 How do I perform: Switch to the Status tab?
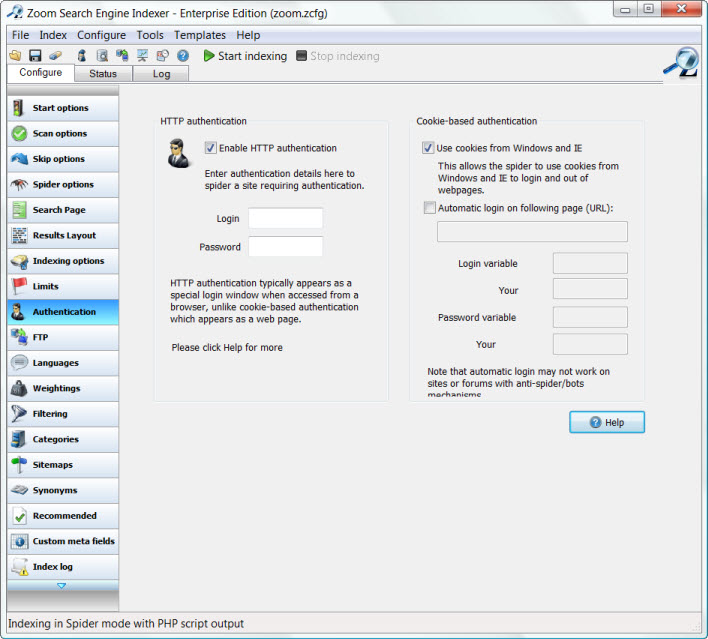pyautogui.click(x=103, y=74)
